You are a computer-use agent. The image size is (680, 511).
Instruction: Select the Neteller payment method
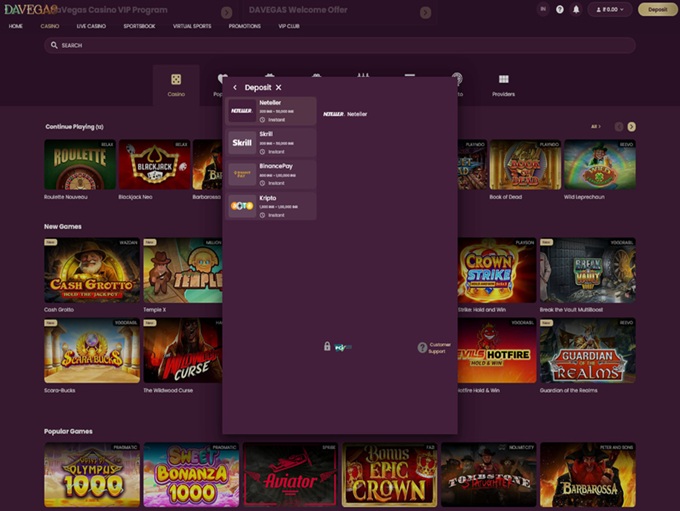(272, 111)
